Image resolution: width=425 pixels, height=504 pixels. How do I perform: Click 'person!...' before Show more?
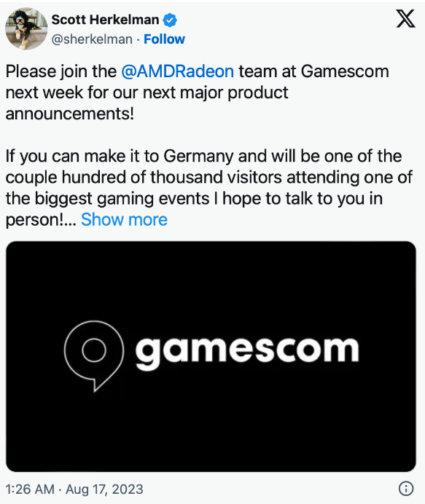click(41, 220)
